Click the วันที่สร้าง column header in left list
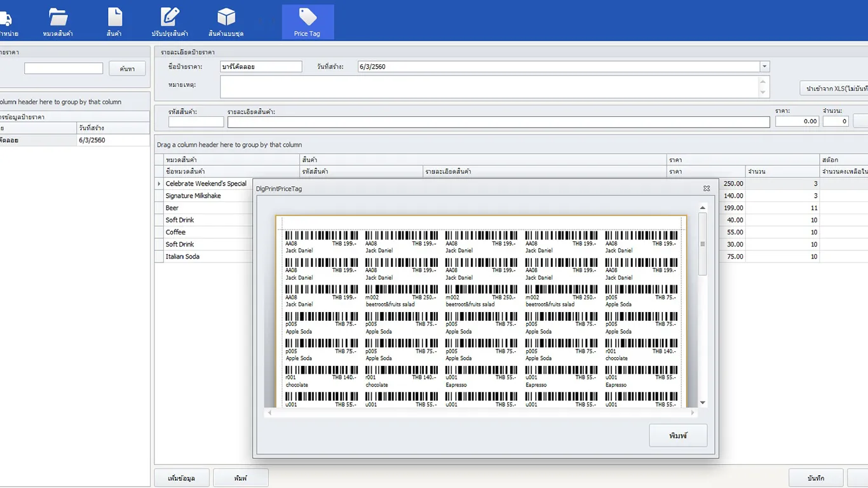Image resolution: width=868 pixels, height=488 pixels. tap(113, 128)
